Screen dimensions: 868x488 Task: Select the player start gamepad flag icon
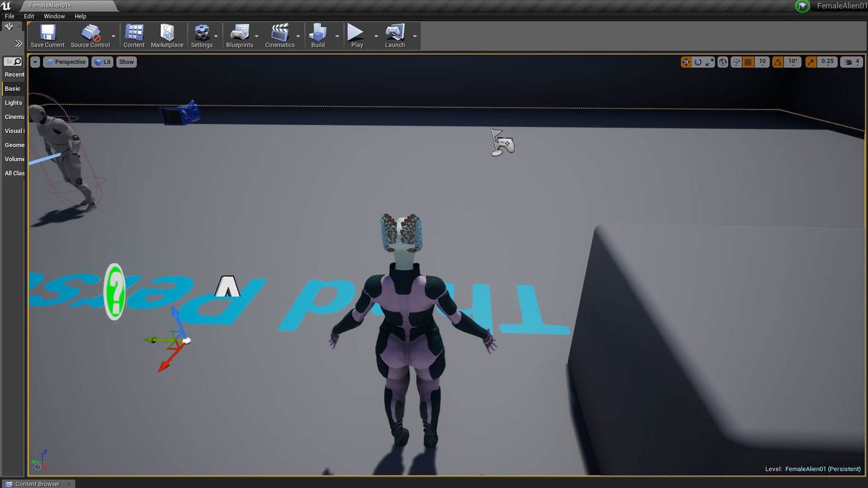tap(502, 142)
